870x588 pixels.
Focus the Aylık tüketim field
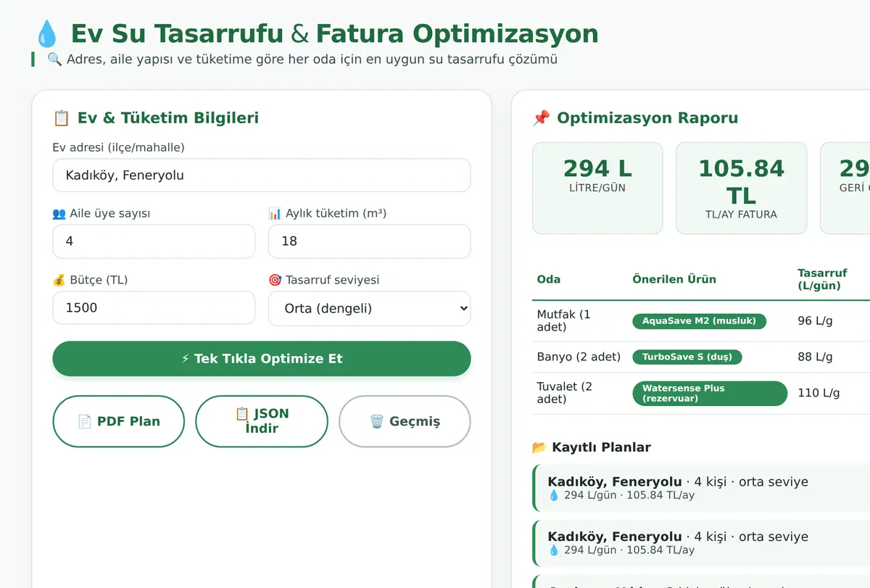pos(370,241)
